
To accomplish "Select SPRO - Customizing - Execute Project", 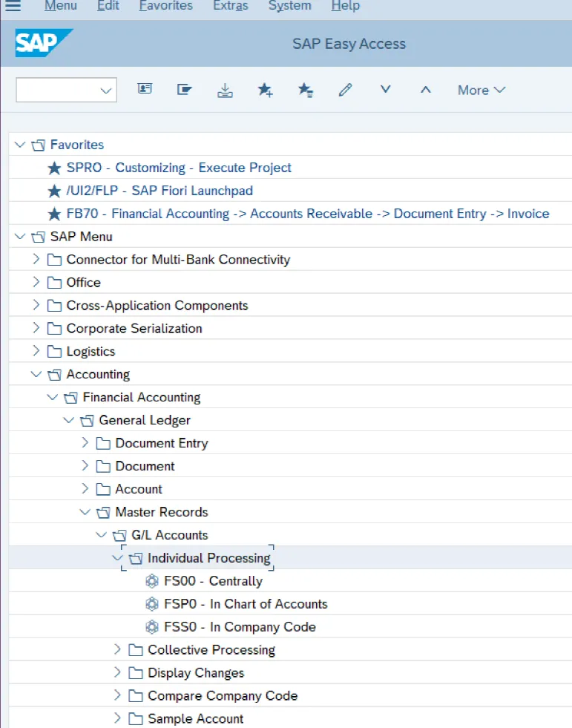I will click(x=180, y=168).
